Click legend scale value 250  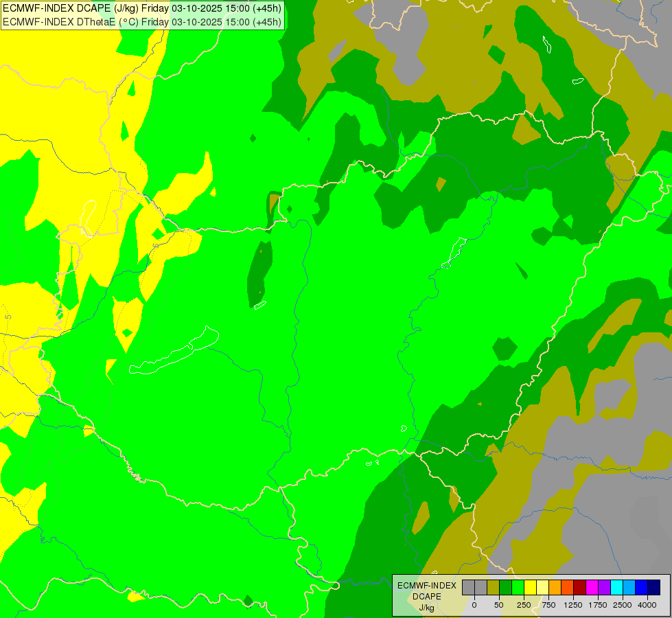click(524, 605)
